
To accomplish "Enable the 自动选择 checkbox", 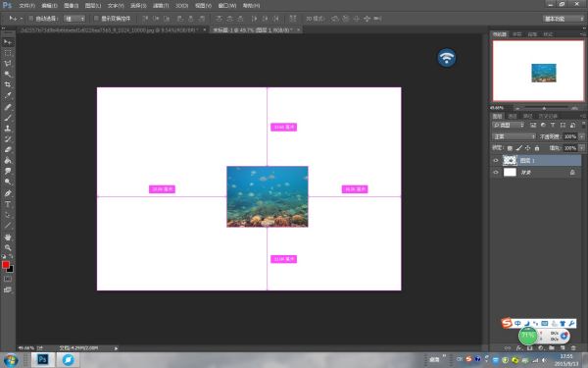I will point(31,19).
